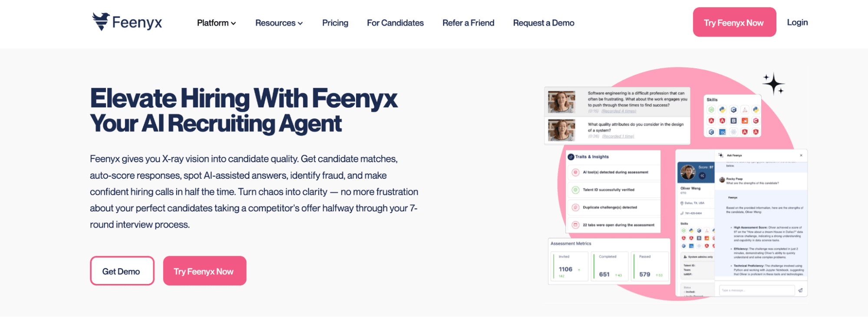Open the Pricing page
The image size is (868, 317).
[335, 23]
